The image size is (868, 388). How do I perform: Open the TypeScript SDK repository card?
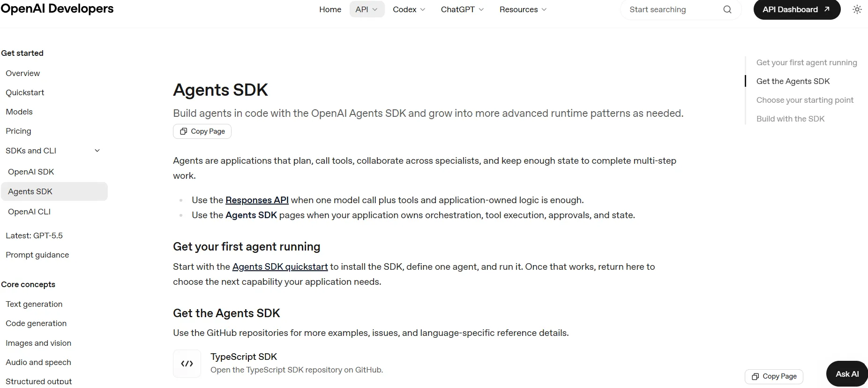[297, 363]
